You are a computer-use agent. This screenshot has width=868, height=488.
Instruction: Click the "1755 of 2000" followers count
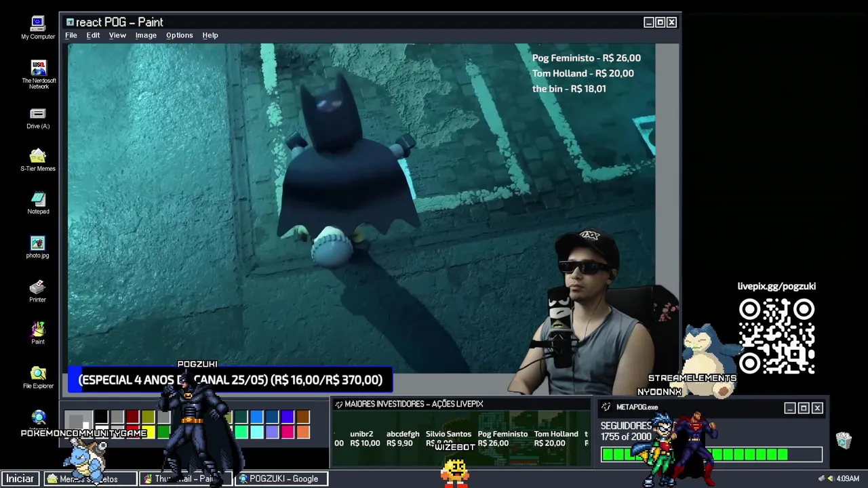point(626,437)
